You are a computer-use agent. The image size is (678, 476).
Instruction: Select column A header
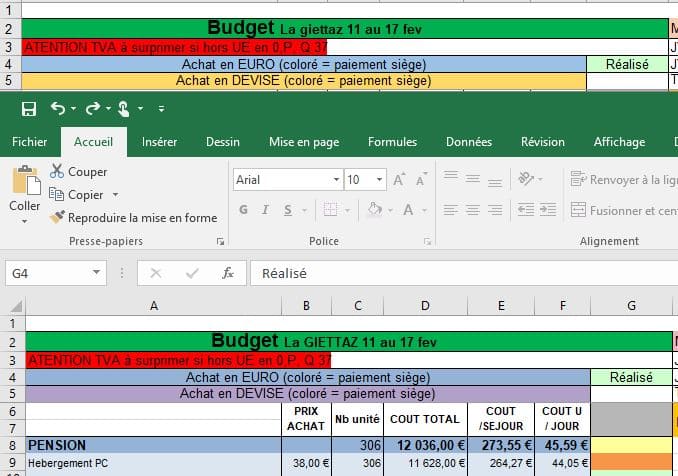[154, 306]
